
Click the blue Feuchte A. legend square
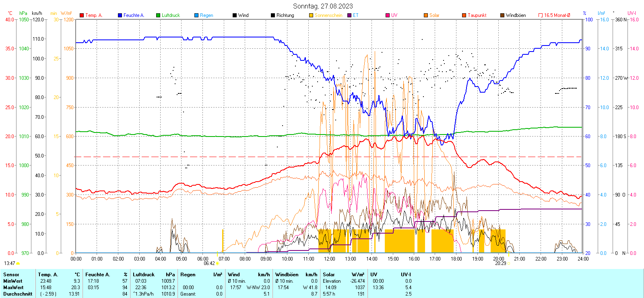pos(120,15)
